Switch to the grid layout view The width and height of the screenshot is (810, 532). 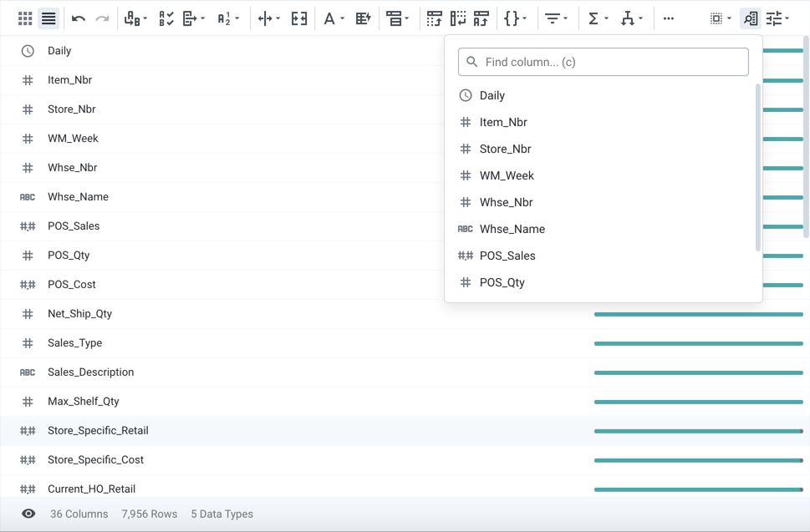24,18
